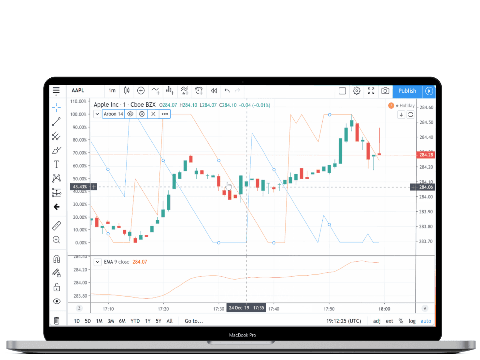Toggle stay in drawing mode pencil-lock
Image resolution: width=480 pixels, height=360 pixels.
coord(56,273)
